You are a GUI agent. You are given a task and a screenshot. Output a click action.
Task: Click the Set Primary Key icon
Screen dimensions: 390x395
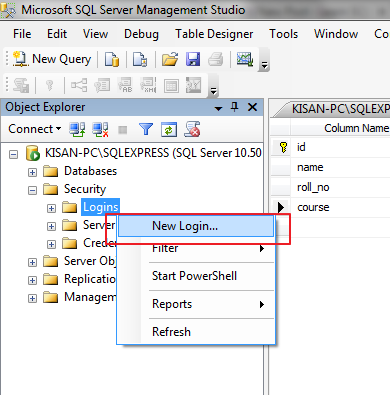(50, 85)
